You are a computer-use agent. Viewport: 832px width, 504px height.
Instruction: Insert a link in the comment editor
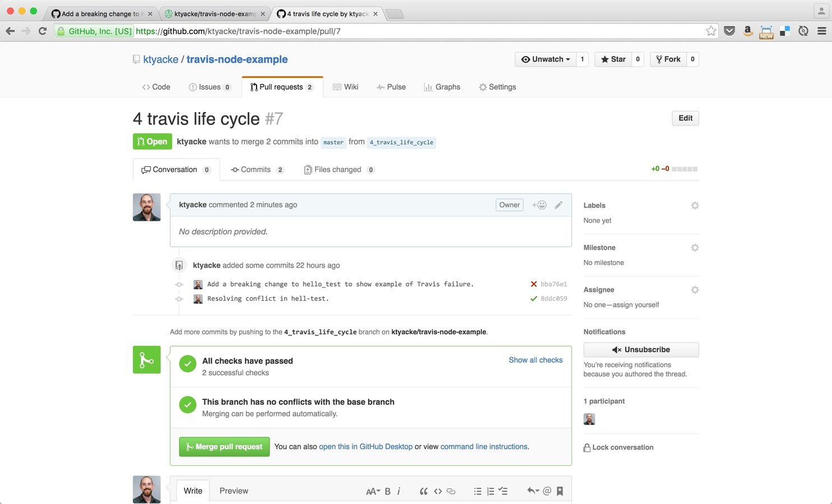tap(451, 491)
